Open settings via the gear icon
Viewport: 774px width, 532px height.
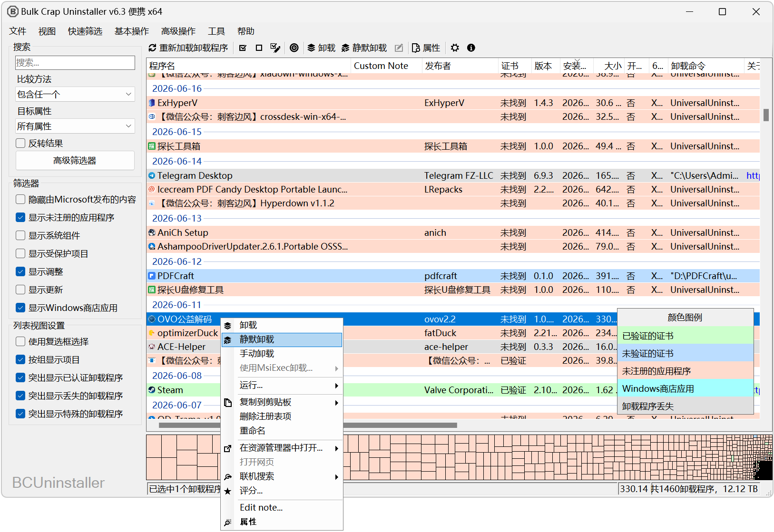tap(455, 48)
